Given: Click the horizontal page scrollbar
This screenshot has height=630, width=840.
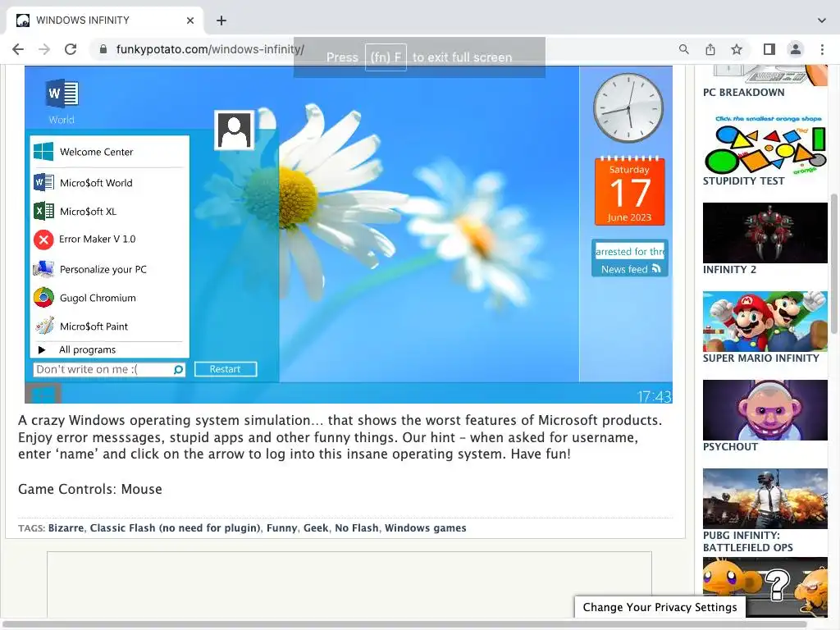Looking at the screenshot, I should click(404, 624).
